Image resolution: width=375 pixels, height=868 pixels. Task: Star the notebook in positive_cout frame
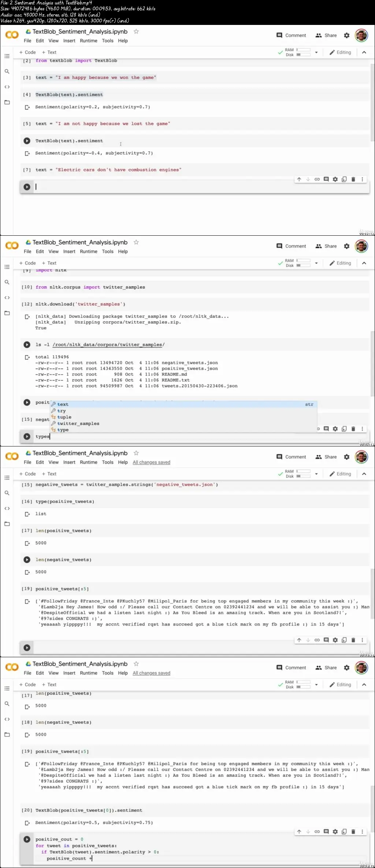[x=136, y=664]
